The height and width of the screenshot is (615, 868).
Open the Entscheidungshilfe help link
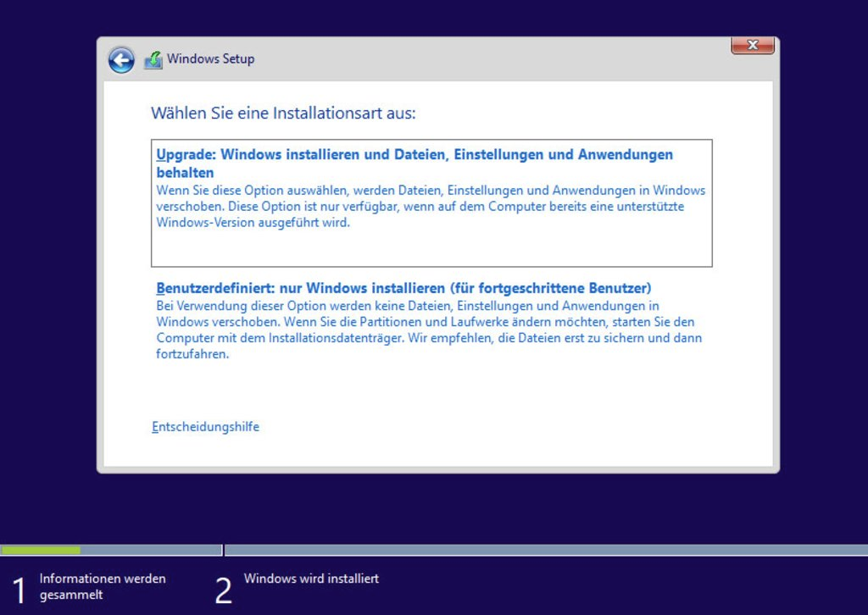point(205,427)
